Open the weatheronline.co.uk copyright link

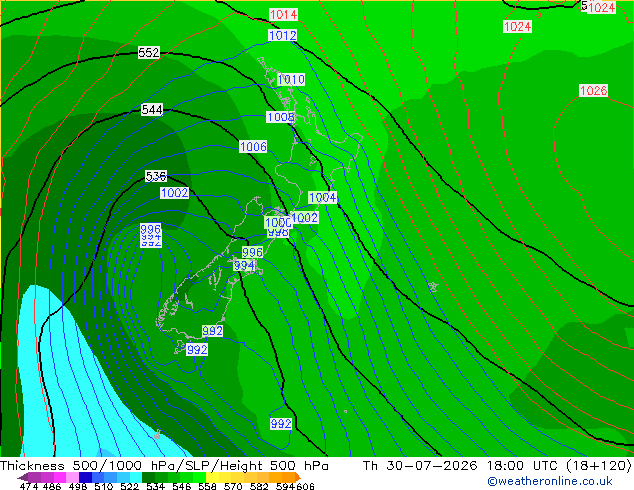click(550, 481)
